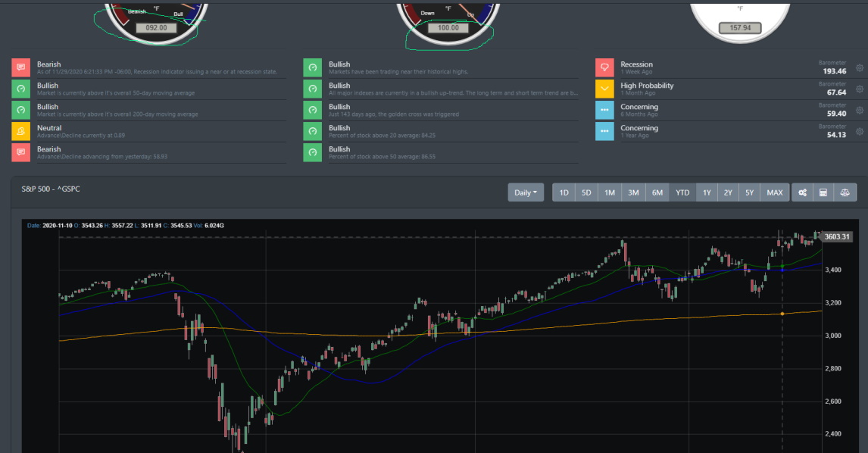Click the High Probability label
The height and width of the screenshot is (453, 868).
(647, 86)
